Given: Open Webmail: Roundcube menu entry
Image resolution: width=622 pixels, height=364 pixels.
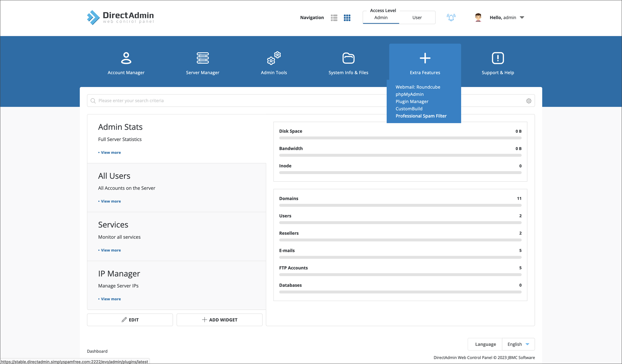Looking at the screenshot, I should click(418, 87).
